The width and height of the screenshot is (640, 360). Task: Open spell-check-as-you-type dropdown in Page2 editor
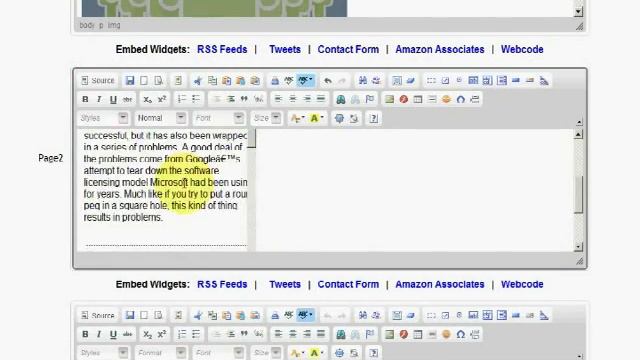pyautogui.click(x=306, y=80)
